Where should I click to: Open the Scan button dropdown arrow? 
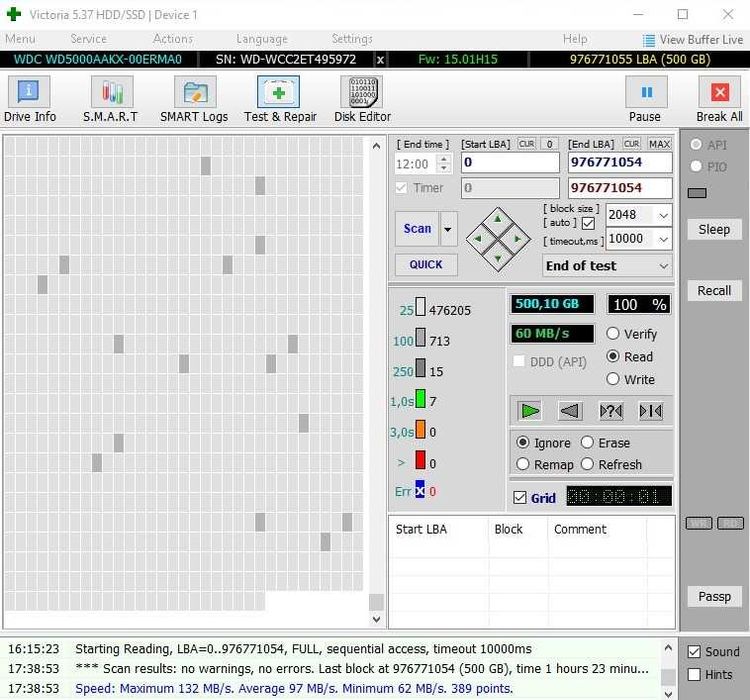448,229
